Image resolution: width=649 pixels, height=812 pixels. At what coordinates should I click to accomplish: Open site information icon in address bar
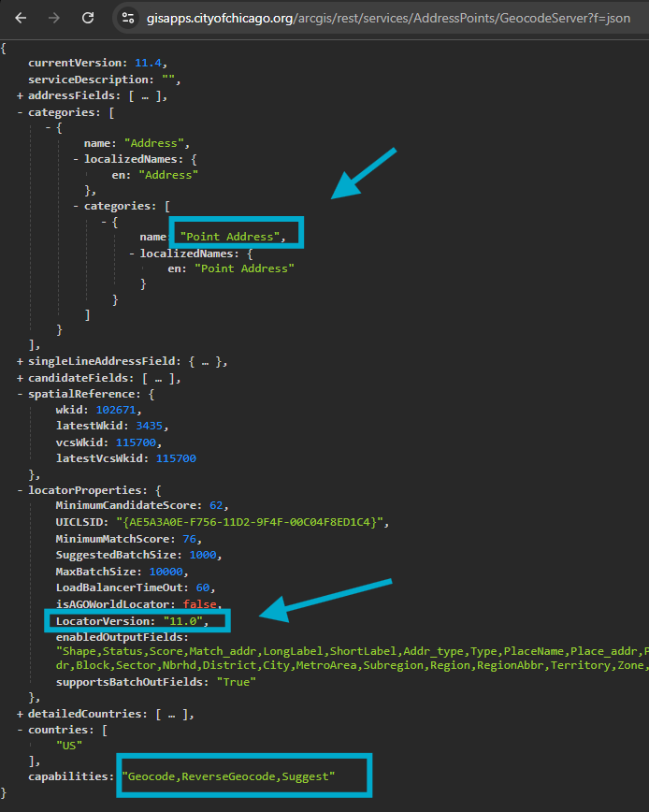click(128, 18)
